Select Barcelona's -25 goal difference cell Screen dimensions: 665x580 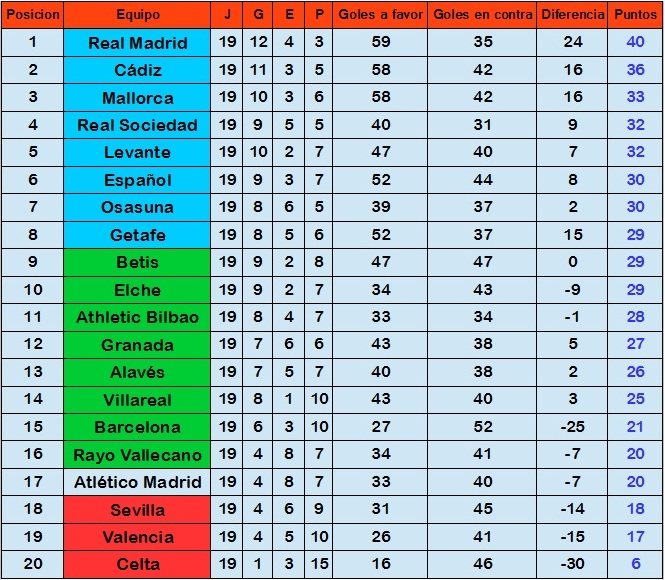coord(572,427)
